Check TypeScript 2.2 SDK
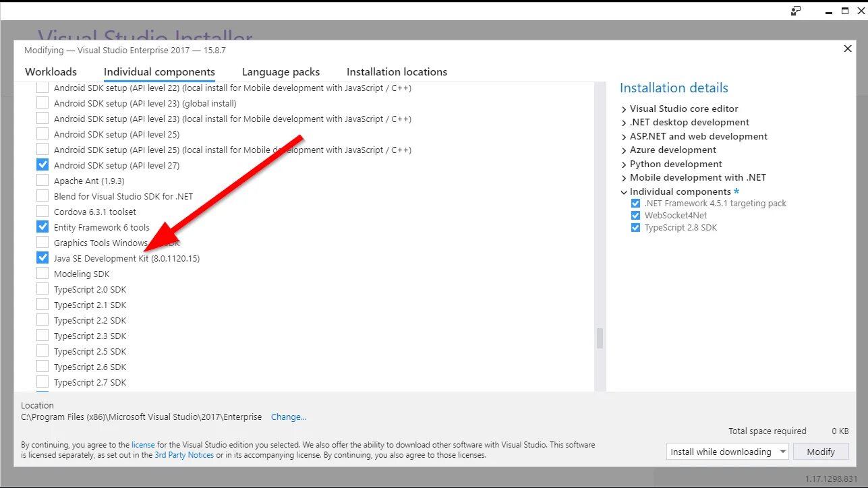Viewport: 868px width, 488px height. click(x=42, y=320)
